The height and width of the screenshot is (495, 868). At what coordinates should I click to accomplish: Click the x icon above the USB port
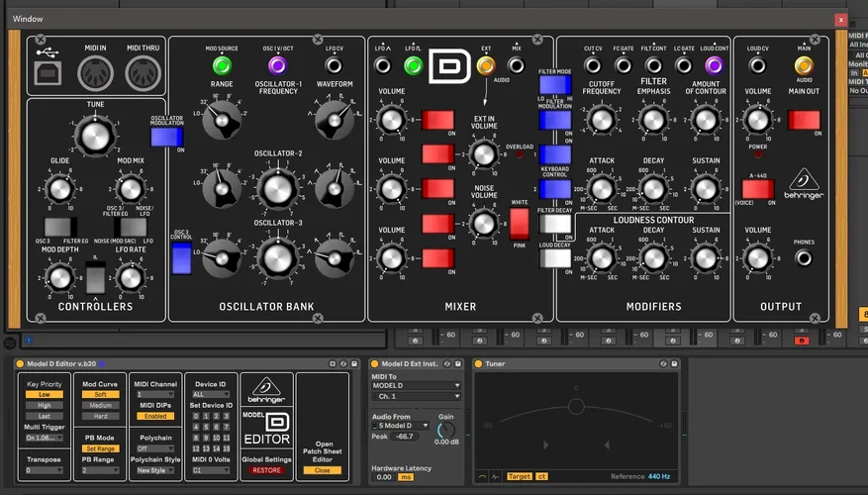41,40
